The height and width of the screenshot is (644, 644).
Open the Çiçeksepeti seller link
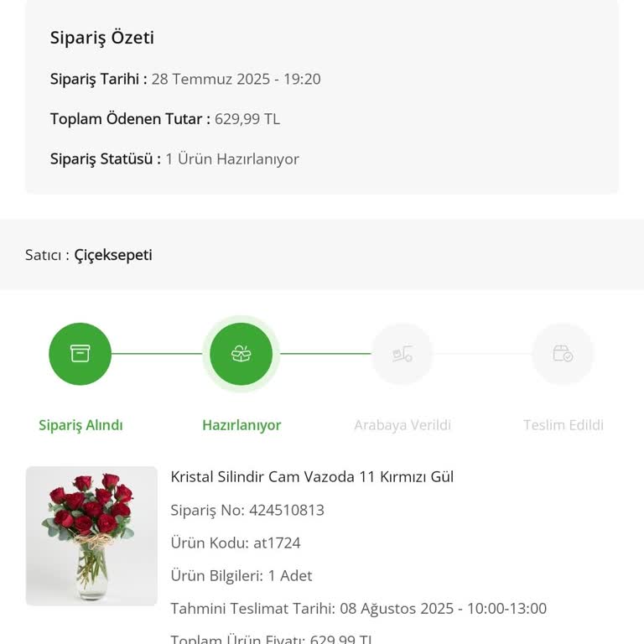(x=113, y=255)
